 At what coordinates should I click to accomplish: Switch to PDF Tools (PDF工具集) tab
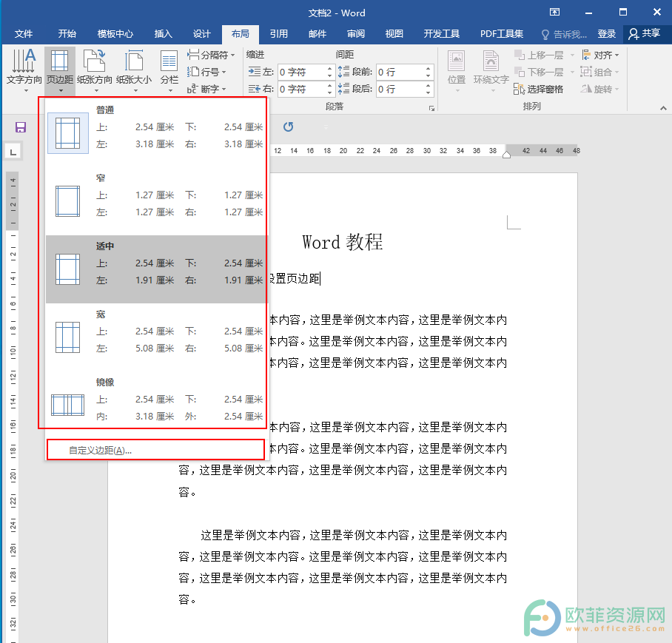502,34
